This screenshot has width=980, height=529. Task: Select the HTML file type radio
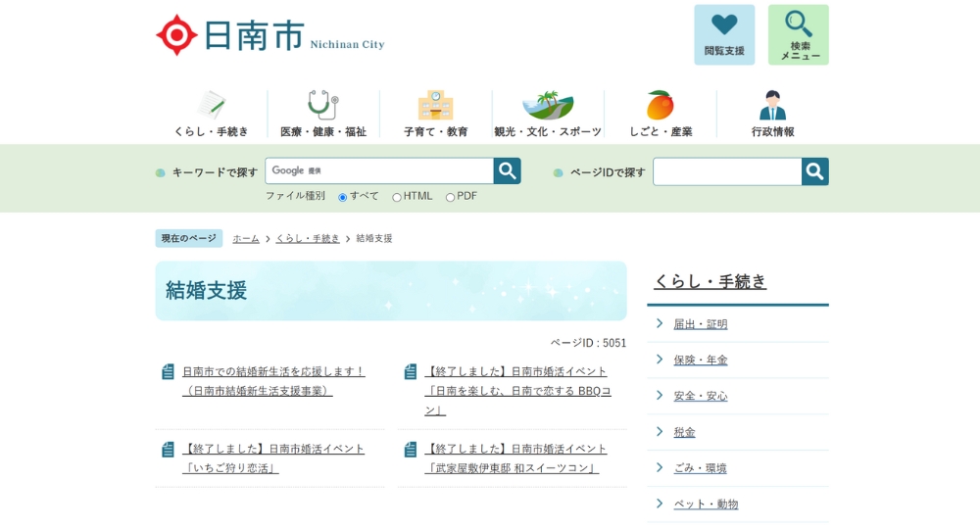tap(397, 197)
